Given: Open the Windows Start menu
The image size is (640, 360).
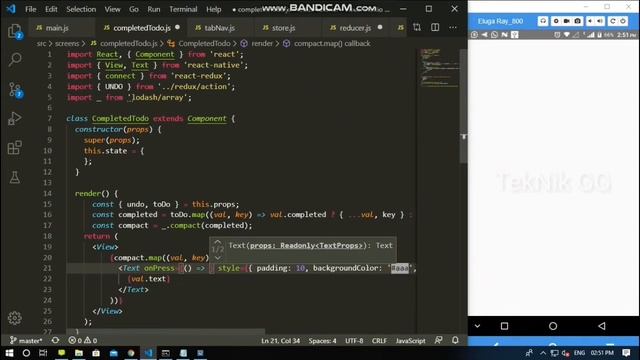Looking at the screenshot, I should (x=9, y=353).
